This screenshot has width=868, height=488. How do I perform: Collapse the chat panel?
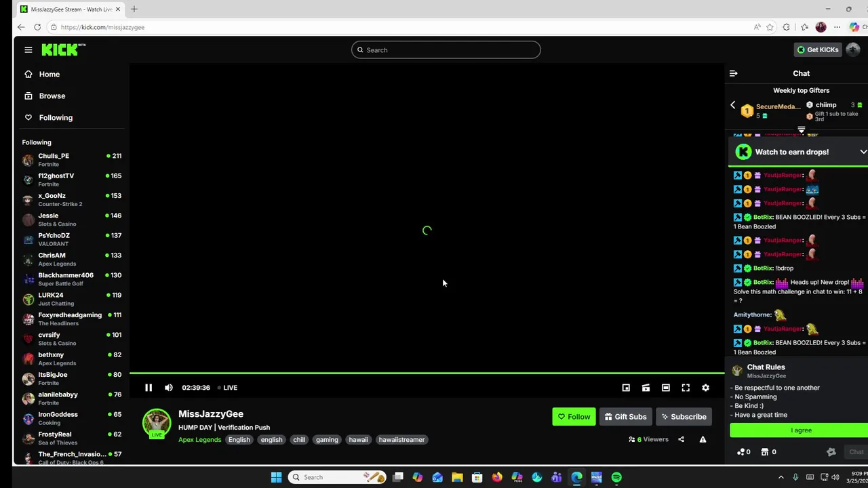733,73
